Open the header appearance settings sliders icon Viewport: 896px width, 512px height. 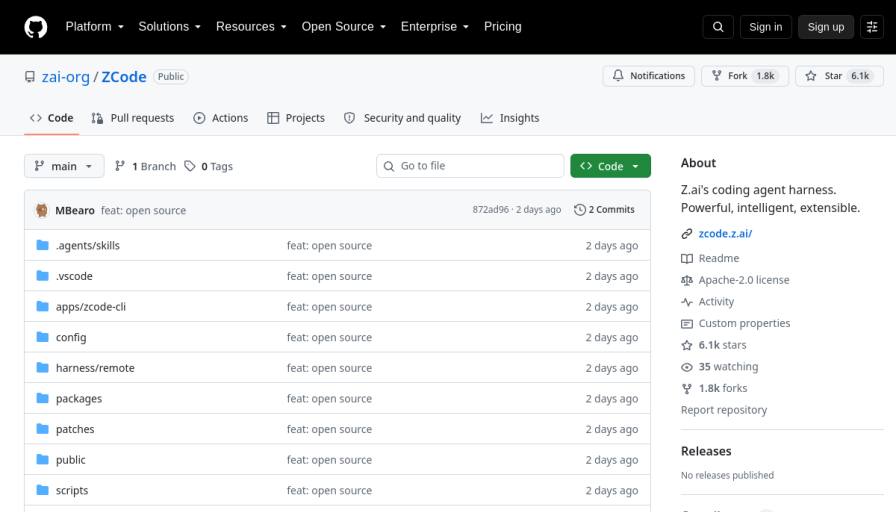click(x=872, y=27)
